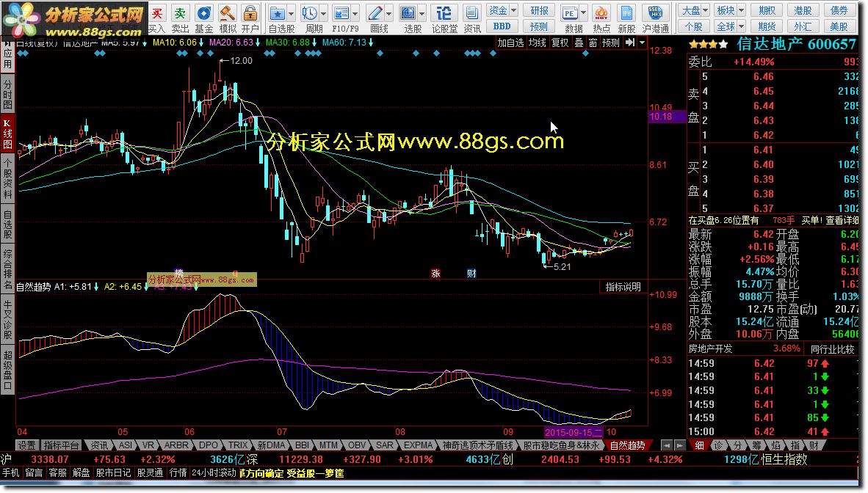
Task: Expand the 自选股 dropdown arrow
Action: click(292, 13)
